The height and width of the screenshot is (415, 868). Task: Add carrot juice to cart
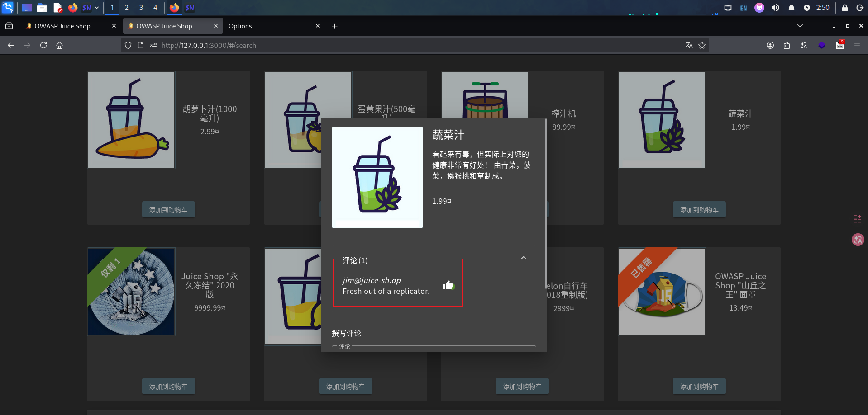pos(168,210)
